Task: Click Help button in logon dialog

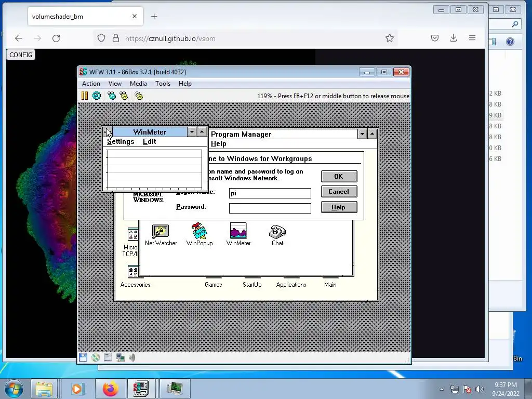Action: [x=339, y=207]
